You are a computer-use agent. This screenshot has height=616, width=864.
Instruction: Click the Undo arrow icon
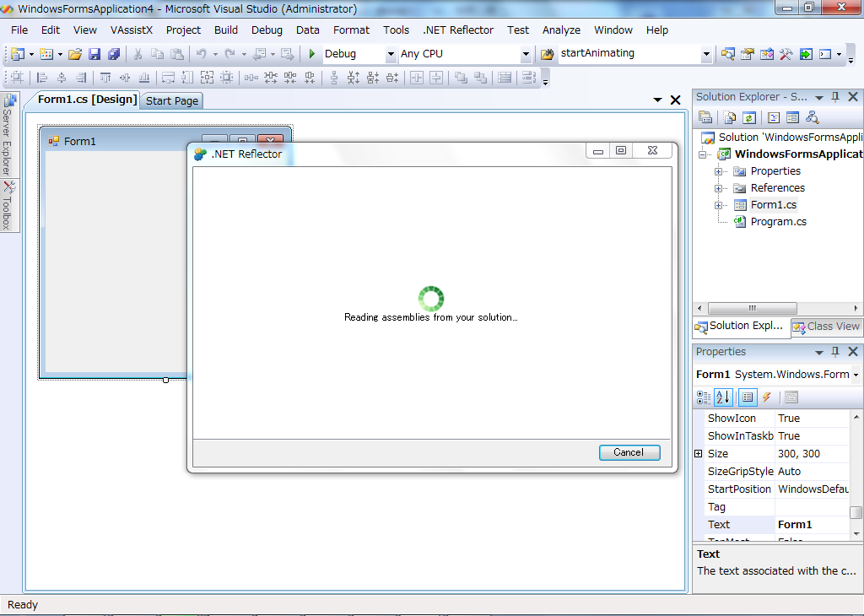coord(202,54)
